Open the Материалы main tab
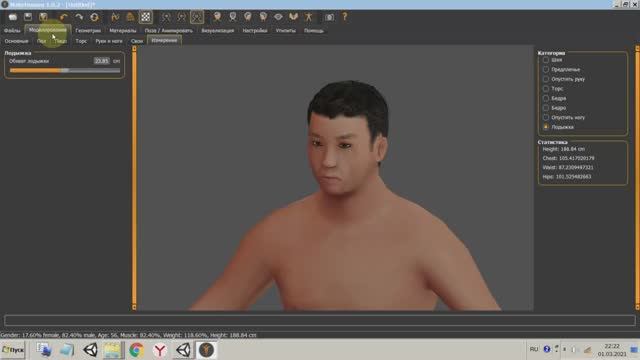Viewport: 640px width, 360px height. pos(123,31)
